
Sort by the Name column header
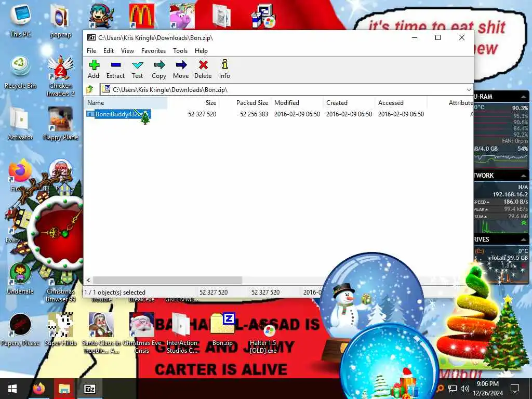click(x=126, y=103)
